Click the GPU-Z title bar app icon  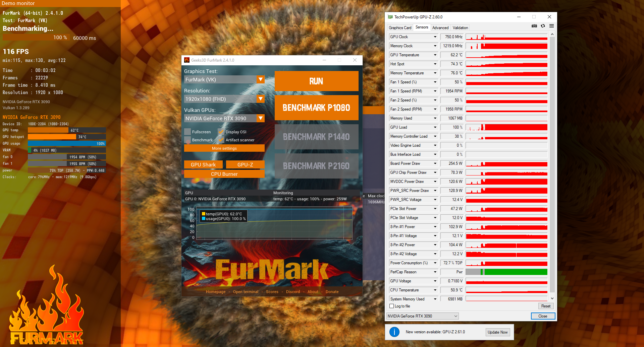390,17
